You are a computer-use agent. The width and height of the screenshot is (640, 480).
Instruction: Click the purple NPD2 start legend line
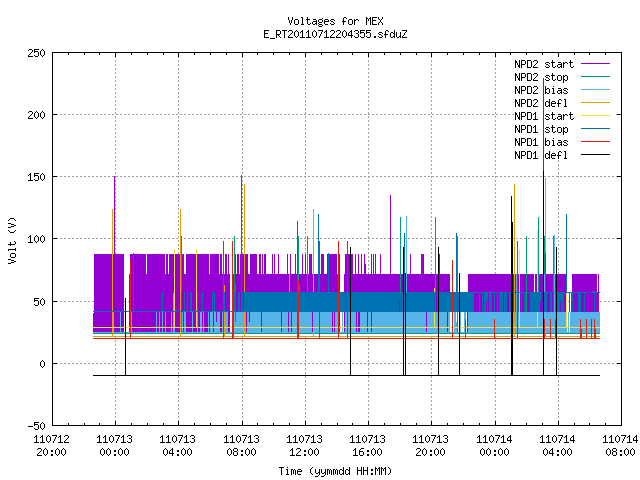(596, 64)
